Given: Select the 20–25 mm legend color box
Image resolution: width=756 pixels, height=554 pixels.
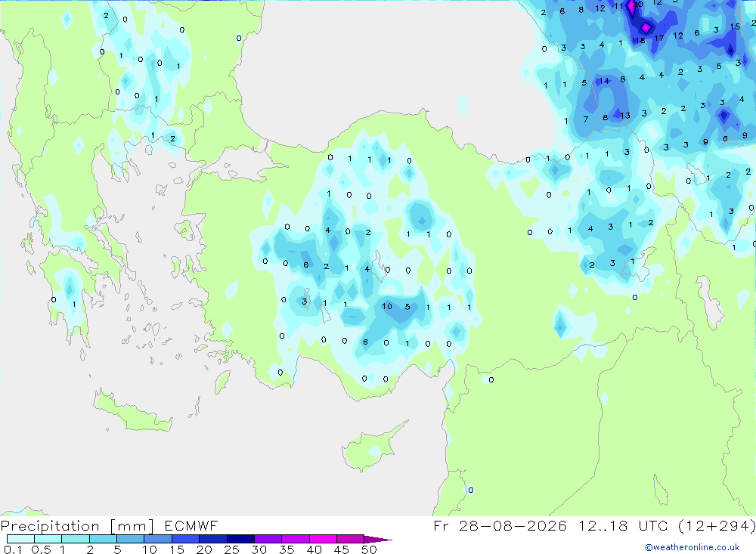Looking at the screenshot, I should click(x=213, y=539).
